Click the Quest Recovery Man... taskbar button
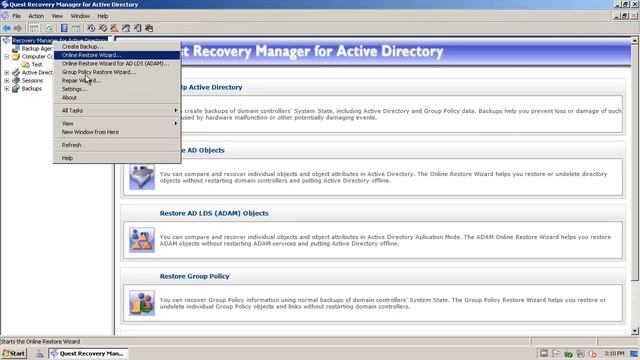The image size is (640, 360). (88, 353)
